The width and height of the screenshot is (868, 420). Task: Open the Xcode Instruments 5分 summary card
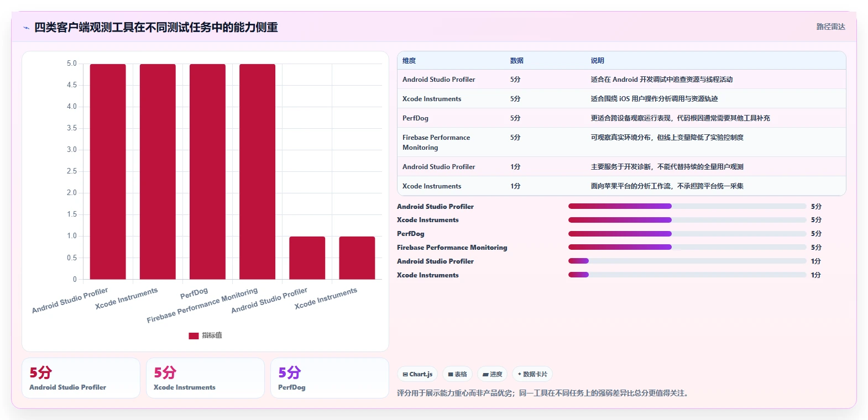point(205,378)
